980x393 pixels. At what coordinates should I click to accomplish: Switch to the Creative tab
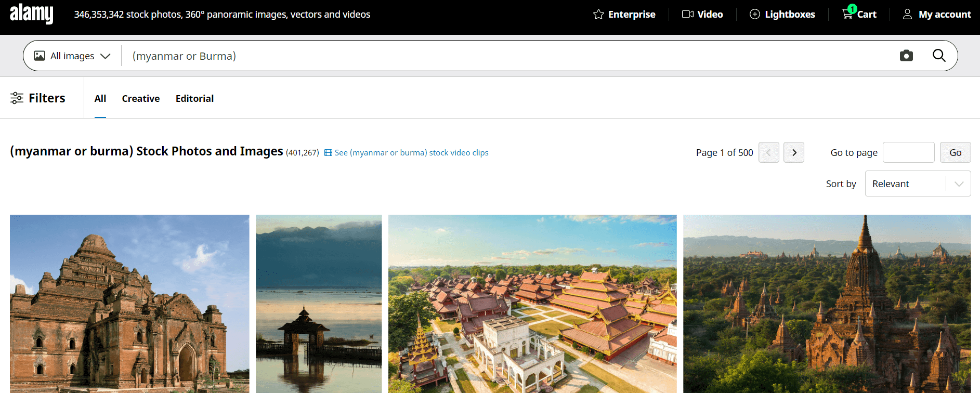141,98
